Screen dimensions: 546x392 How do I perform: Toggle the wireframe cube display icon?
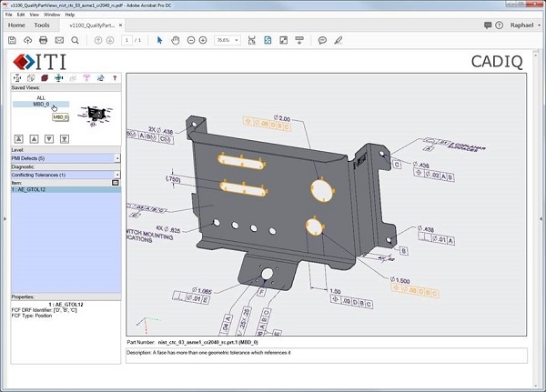[x=31, y=78]
